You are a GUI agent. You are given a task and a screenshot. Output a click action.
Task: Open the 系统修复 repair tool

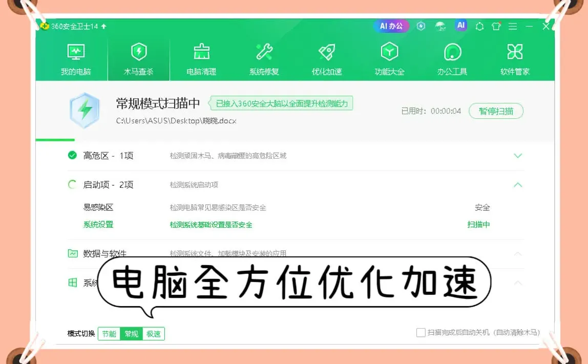(x=263, y=59)
